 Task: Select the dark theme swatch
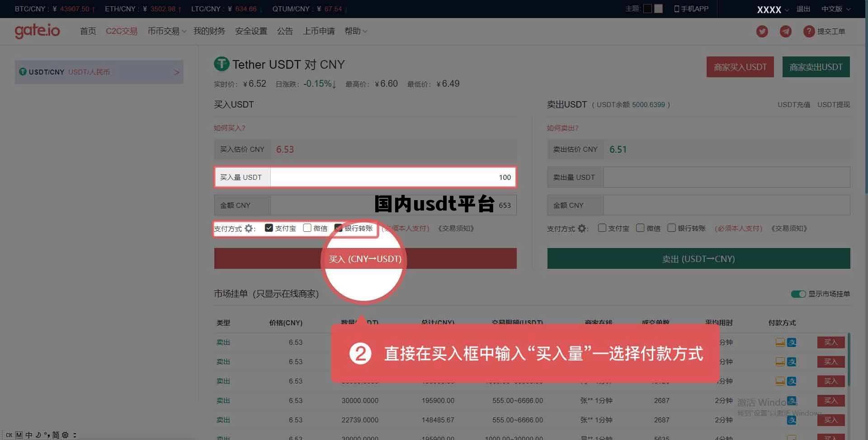(647, 9)
